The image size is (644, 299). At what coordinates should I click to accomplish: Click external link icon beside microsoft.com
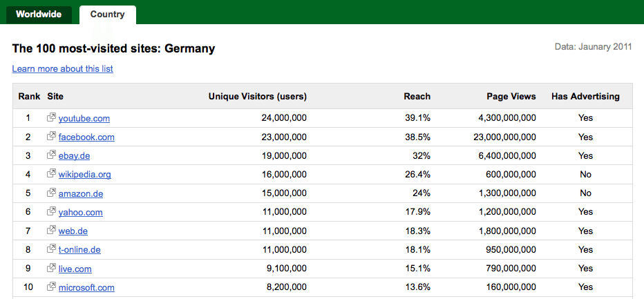pyautogui.click(x=51, y=287)
